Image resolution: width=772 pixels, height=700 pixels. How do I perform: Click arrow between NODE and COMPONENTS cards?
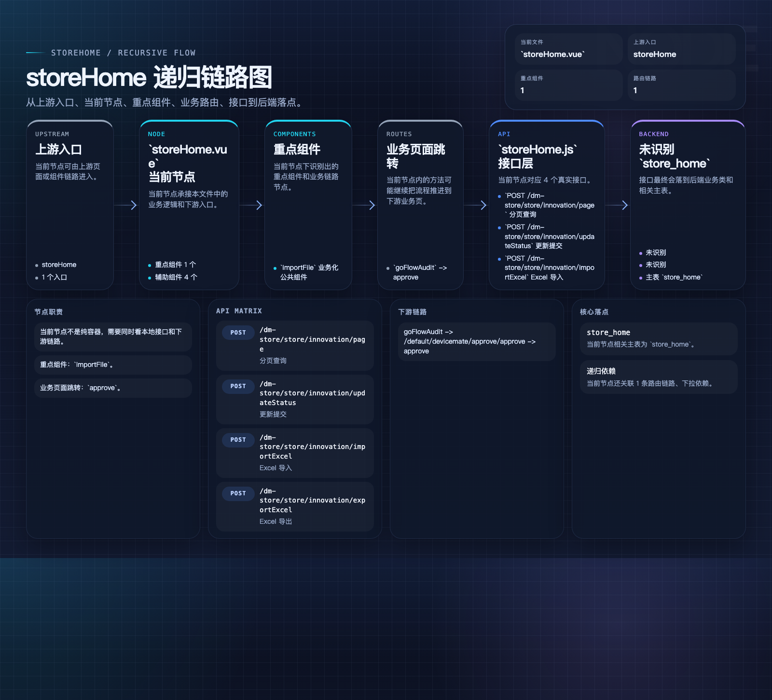(x=252, y=205)
